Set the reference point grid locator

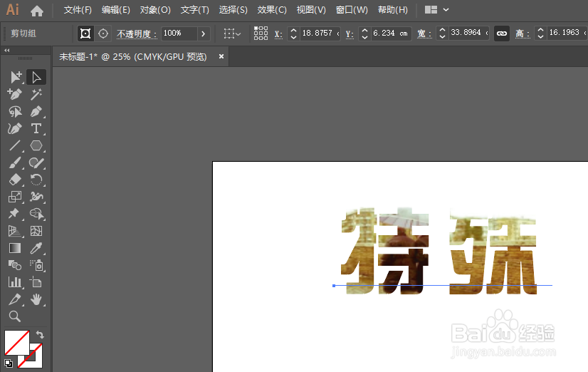(261, 33)
